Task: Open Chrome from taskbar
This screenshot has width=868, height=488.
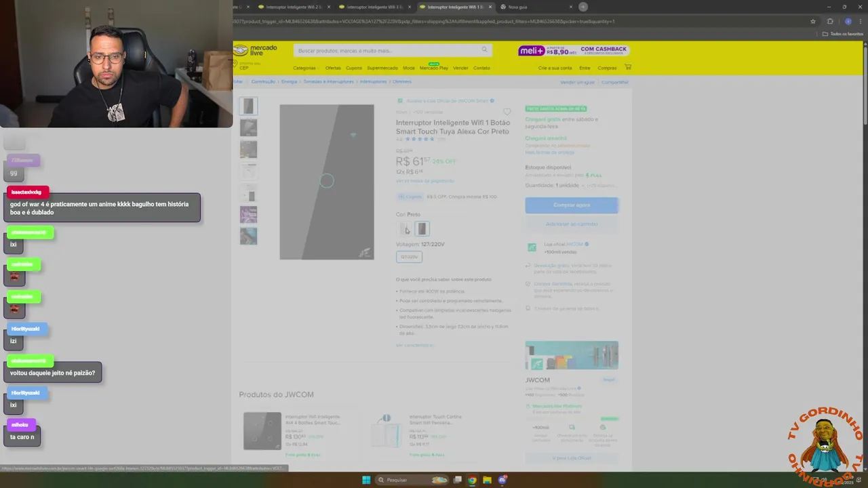Action: [472, 480]
